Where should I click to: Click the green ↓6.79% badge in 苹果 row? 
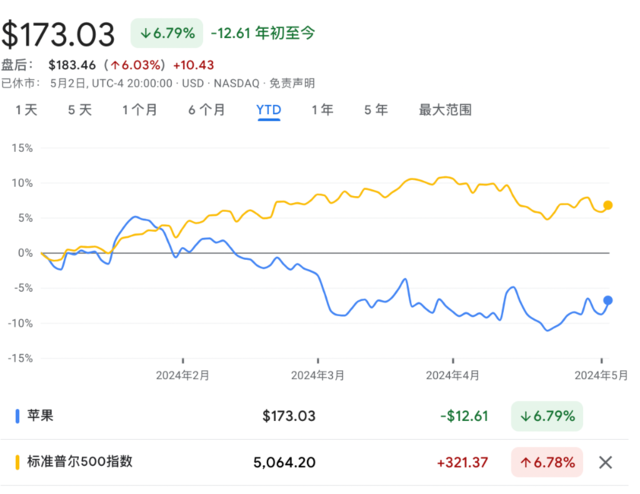coord(548,415)
